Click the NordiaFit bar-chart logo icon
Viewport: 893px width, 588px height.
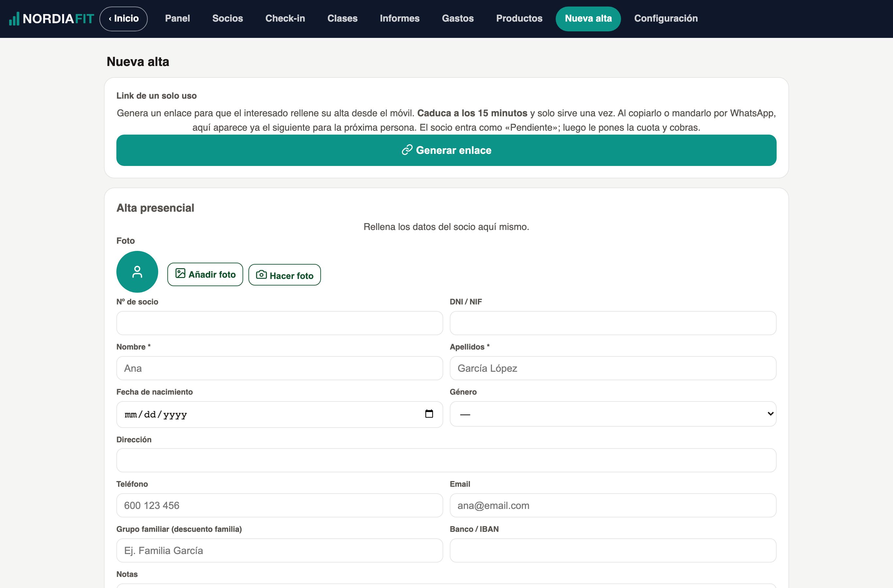pyautogui.click(x=14, y=19)
